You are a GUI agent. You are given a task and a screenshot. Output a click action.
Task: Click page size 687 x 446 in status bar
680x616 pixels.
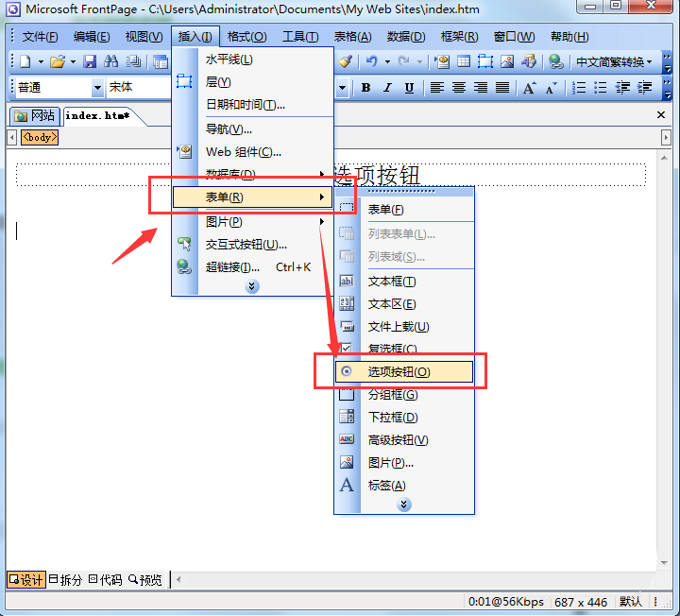[x=580, y=602]
